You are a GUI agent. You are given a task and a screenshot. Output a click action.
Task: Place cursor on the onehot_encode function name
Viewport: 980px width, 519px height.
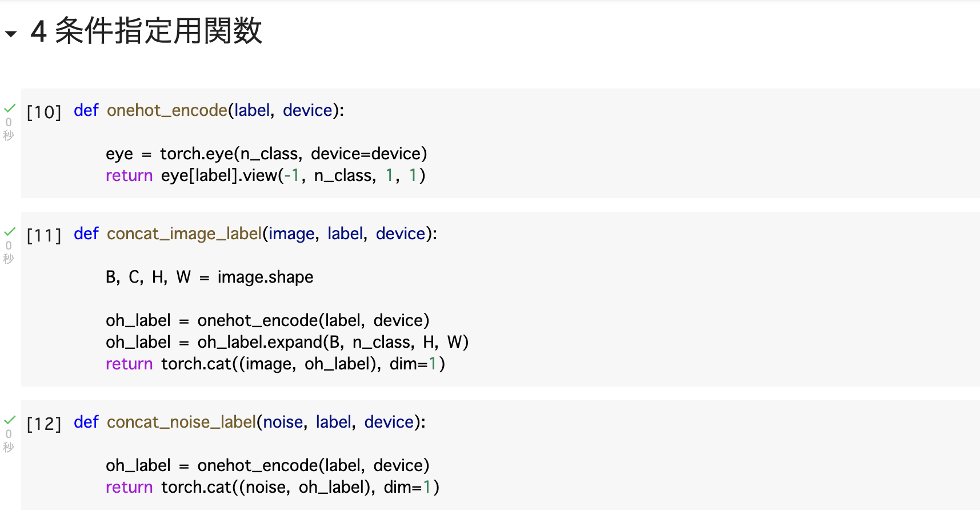[167, 110]
